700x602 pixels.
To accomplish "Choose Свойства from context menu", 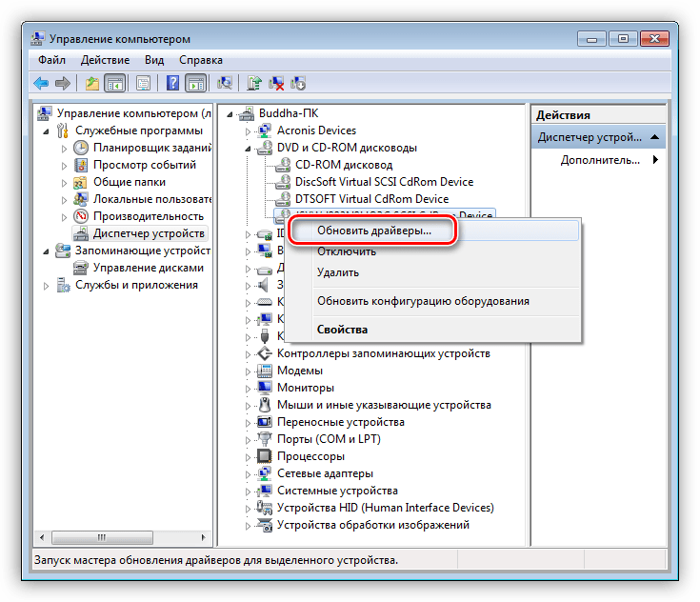I will (433, 330).
